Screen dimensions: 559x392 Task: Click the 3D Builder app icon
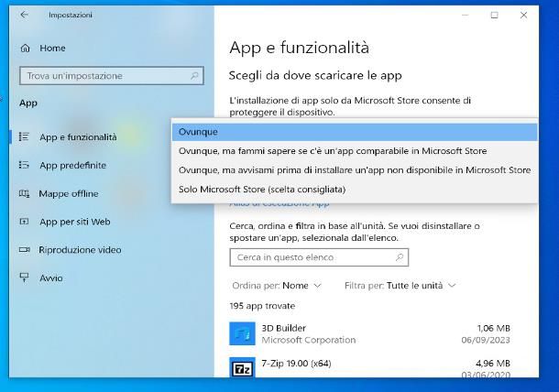coord(243,334)
